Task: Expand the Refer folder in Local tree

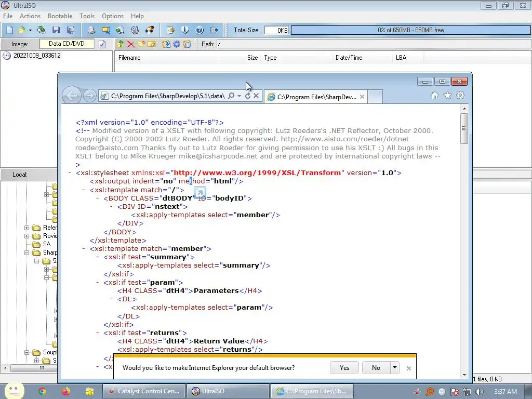Action: [26, 228]
